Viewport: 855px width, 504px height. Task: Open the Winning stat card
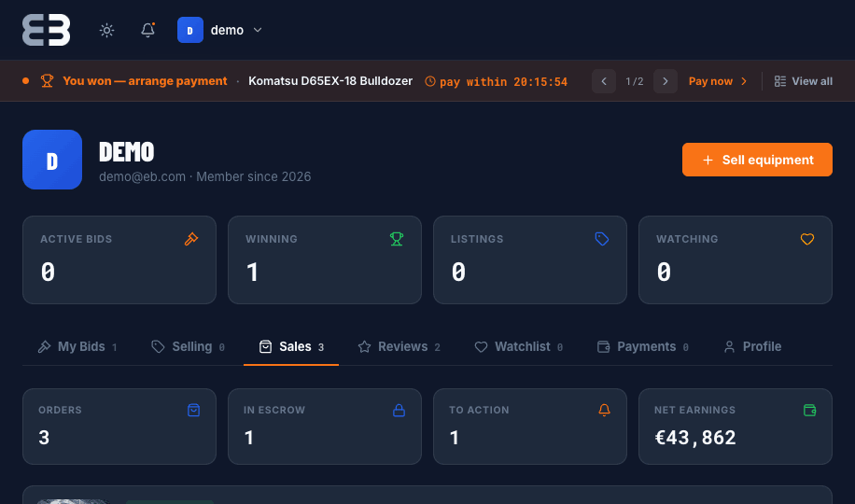tap(325, 259)
